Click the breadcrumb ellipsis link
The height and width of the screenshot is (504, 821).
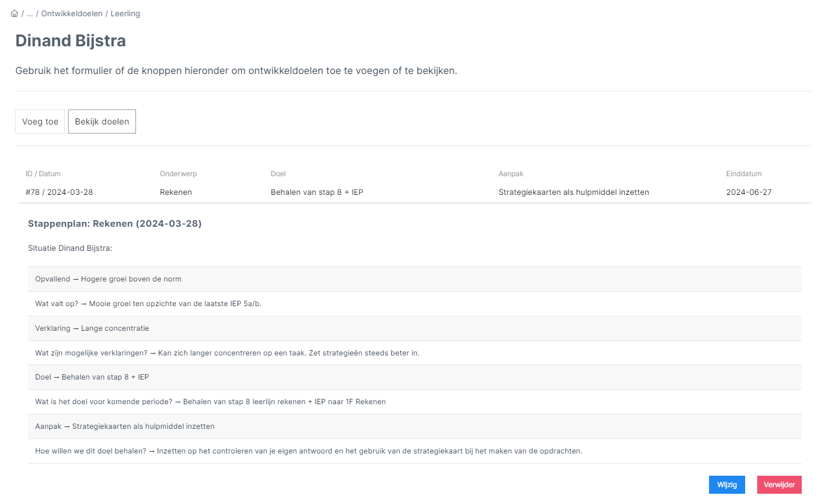coord(30,13)
